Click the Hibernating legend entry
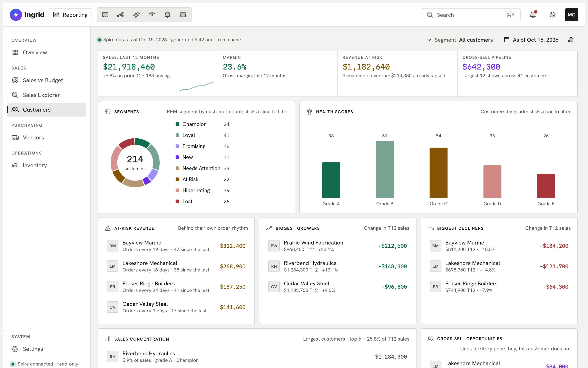588x368 pixels. tap(202, 190)
